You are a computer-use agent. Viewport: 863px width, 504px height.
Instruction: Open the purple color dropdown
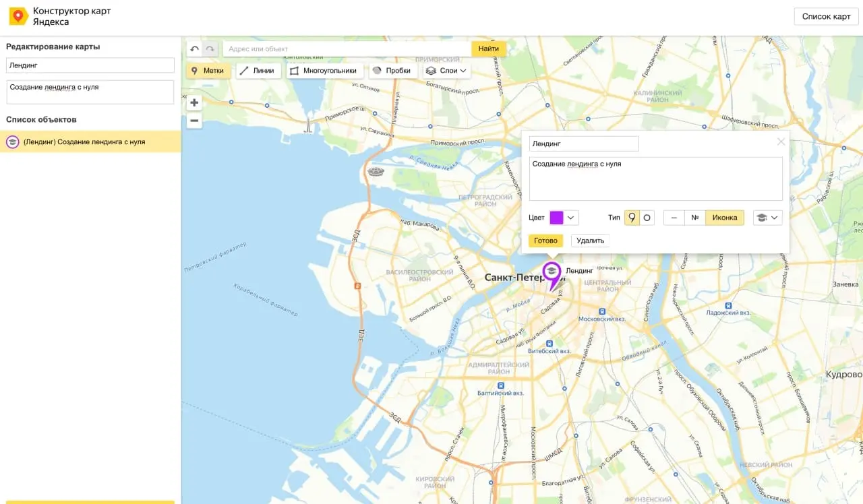click(x=564, y=218)
